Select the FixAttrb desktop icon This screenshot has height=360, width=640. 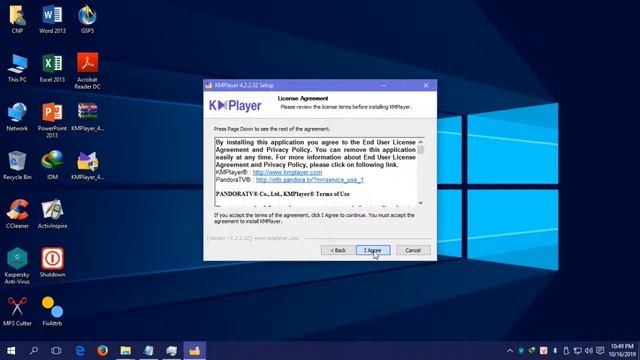(x=52, y=311)
